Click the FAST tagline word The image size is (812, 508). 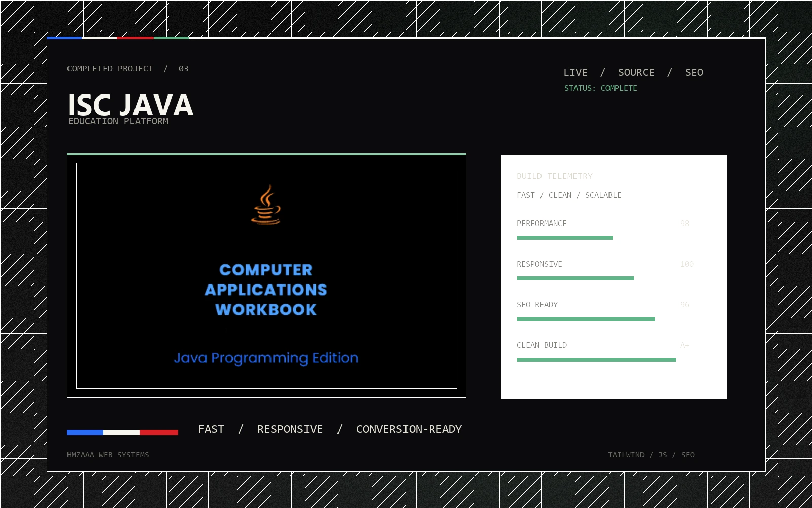point(211,429)
